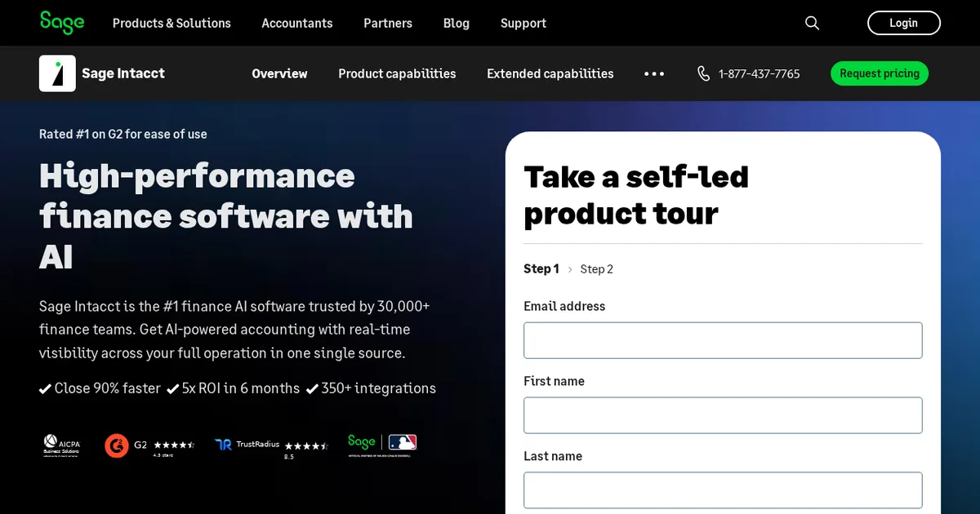Switch to Extended capabilities tab
Image resolution: width=980 pixels, height=514 pixels.
point(550,73)
